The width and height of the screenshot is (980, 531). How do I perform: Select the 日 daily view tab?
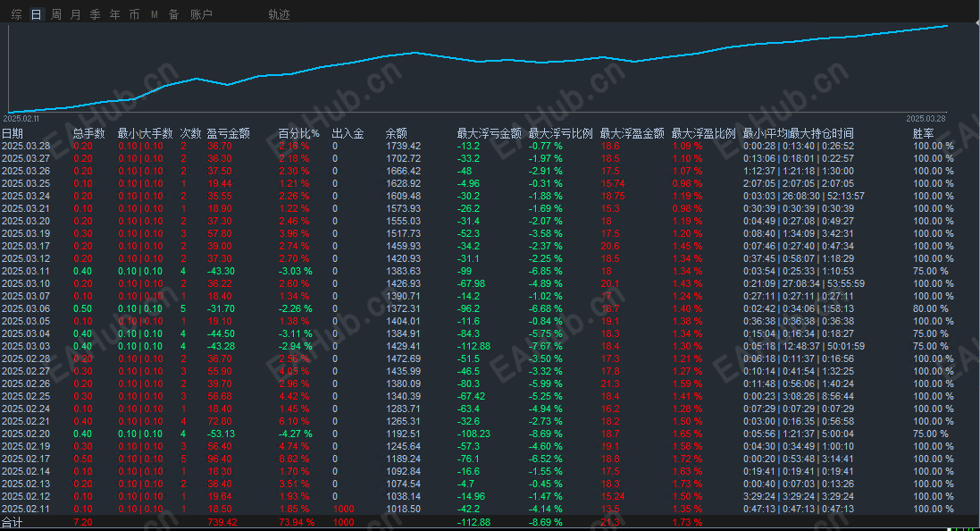point(36,14)
